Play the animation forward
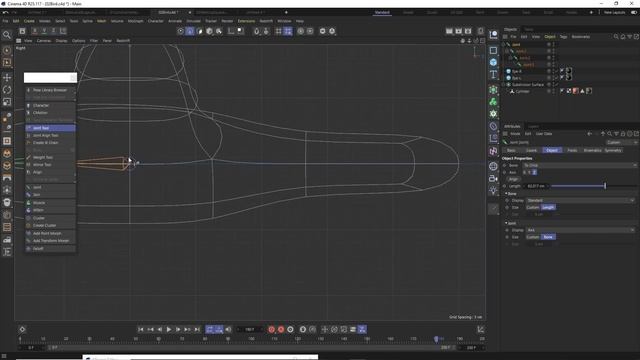 coord(169,329)
